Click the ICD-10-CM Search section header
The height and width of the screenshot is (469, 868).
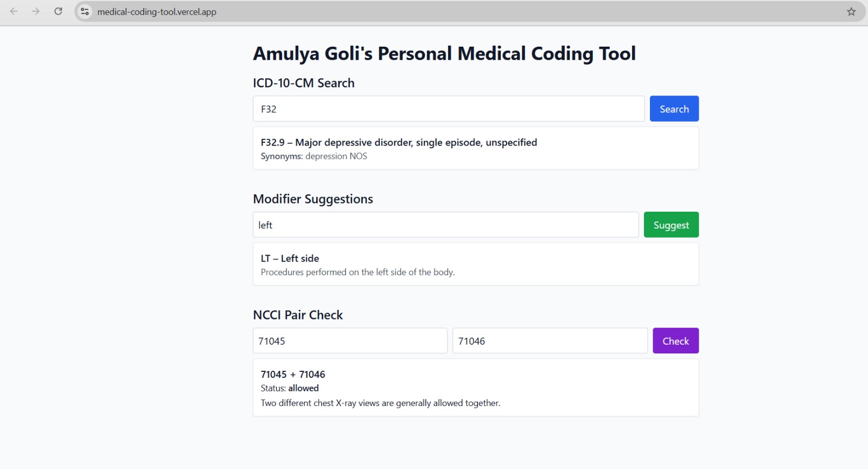[x=304, y=83]
